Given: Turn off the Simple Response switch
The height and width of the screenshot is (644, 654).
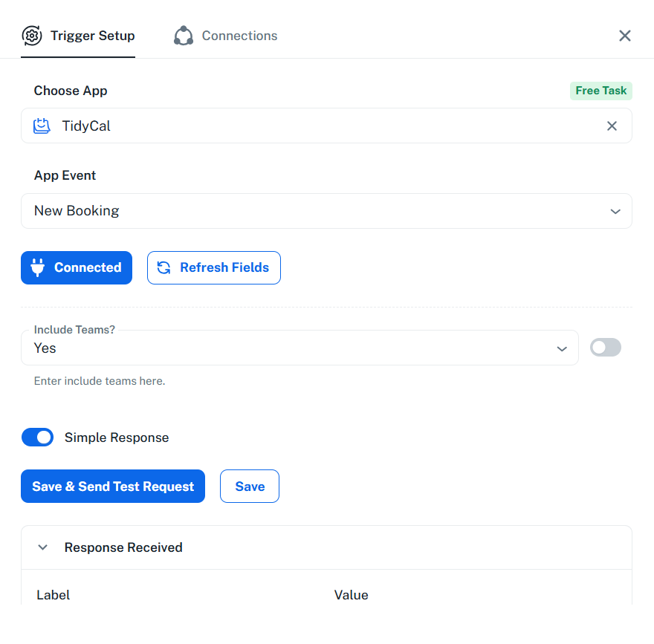Looking at the screenshot, I should click(x=38, y=438).
